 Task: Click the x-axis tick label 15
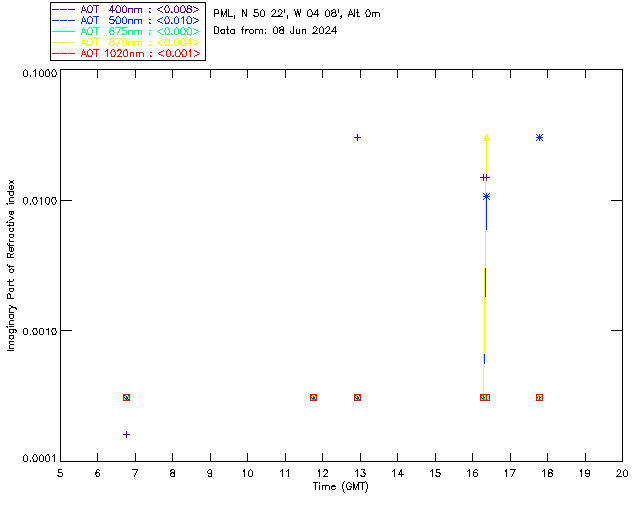[x=435, y=473]
